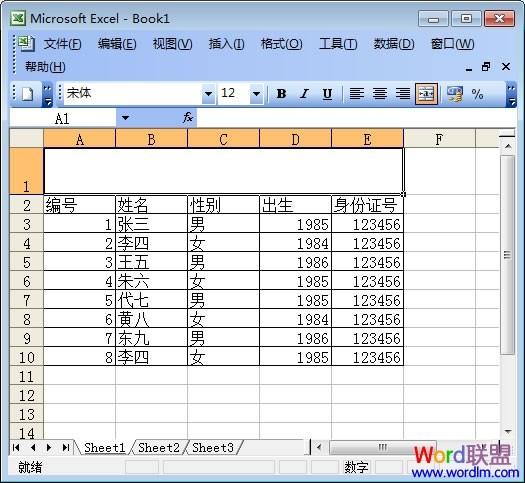Close the workbook window
The image size is (525, 483).
pos(506,67)
